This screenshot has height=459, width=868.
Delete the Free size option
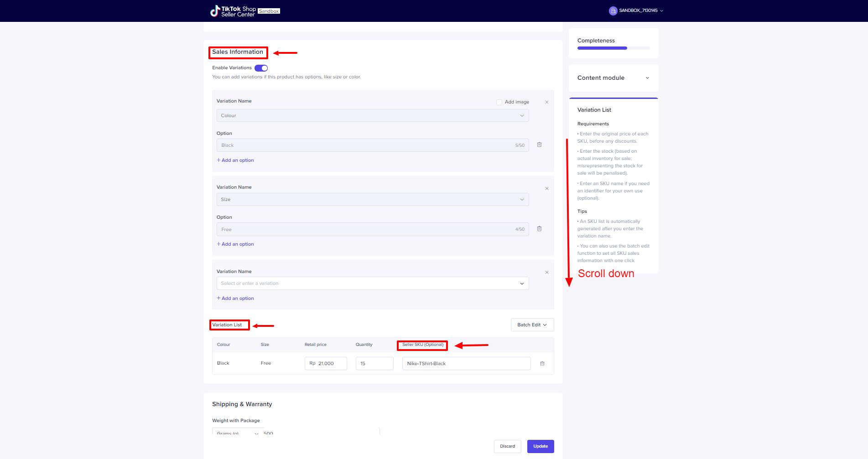539,228
